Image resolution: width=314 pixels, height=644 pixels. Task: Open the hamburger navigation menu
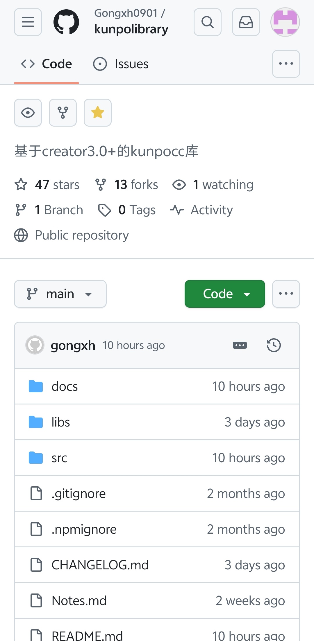pos(28,22)
